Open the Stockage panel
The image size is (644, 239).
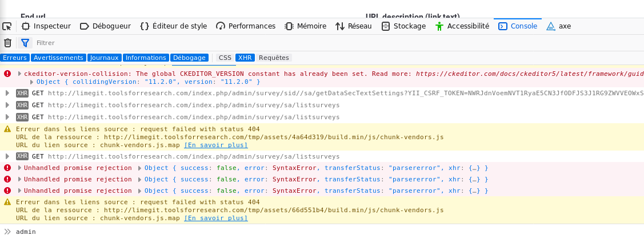(x=403, y=26)
